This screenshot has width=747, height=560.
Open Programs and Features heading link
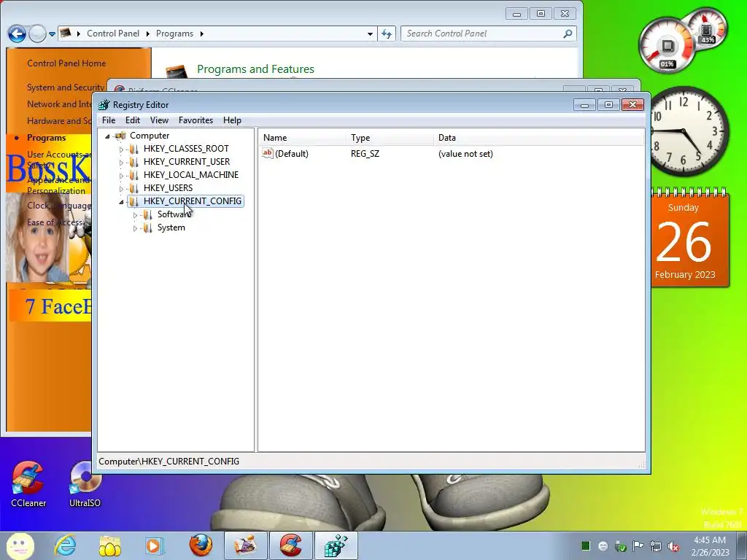[x=255, y=69]
